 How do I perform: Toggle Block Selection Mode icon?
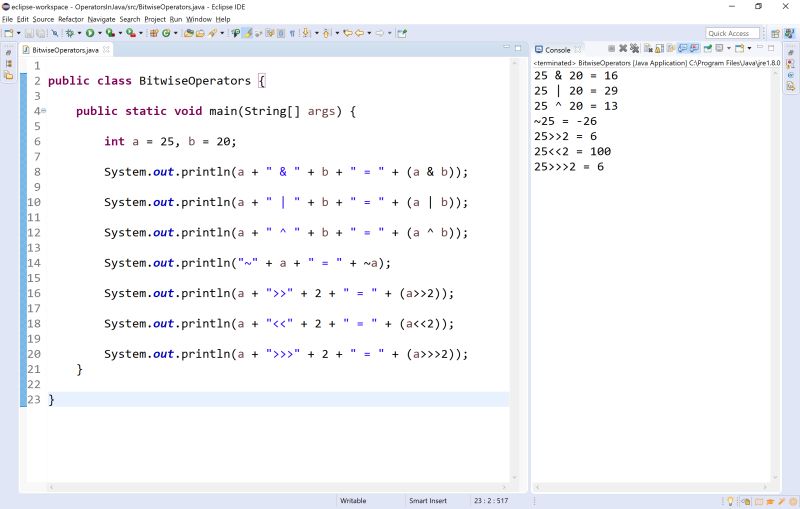pos(281,33)
